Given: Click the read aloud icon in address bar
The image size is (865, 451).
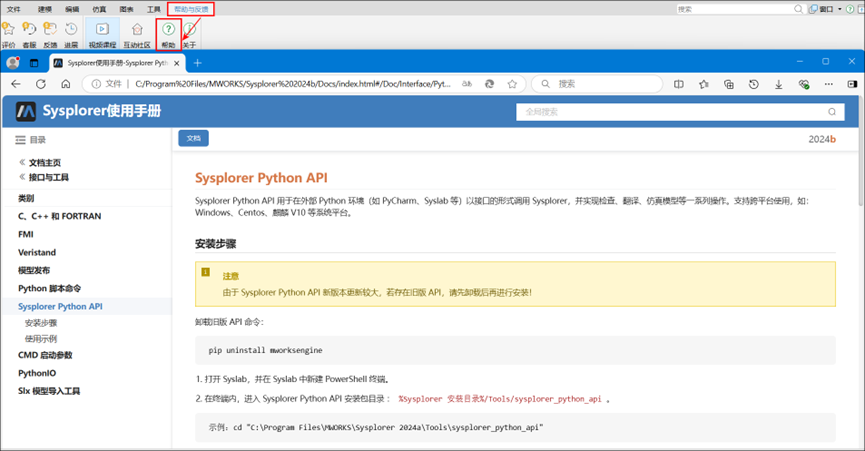Looking at the screenshot, I should pos(467,84).
